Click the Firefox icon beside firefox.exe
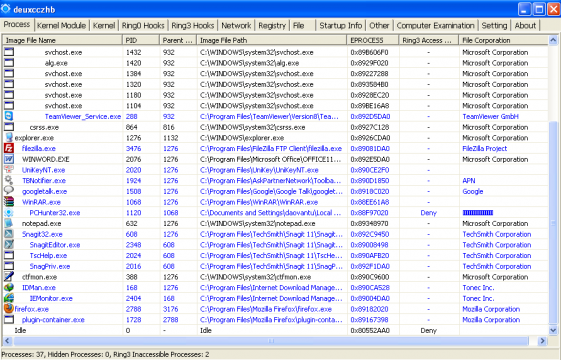 (x=9, y=308)
